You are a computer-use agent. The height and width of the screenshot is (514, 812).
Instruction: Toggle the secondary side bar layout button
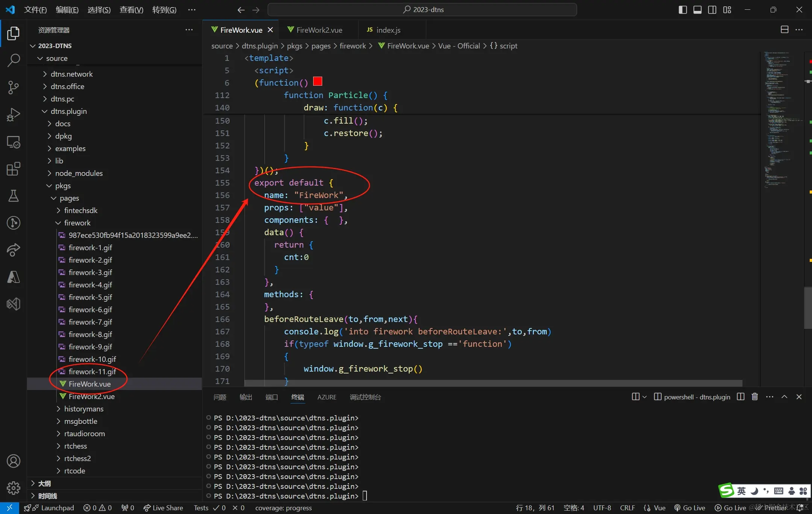(x=712, y=10)
